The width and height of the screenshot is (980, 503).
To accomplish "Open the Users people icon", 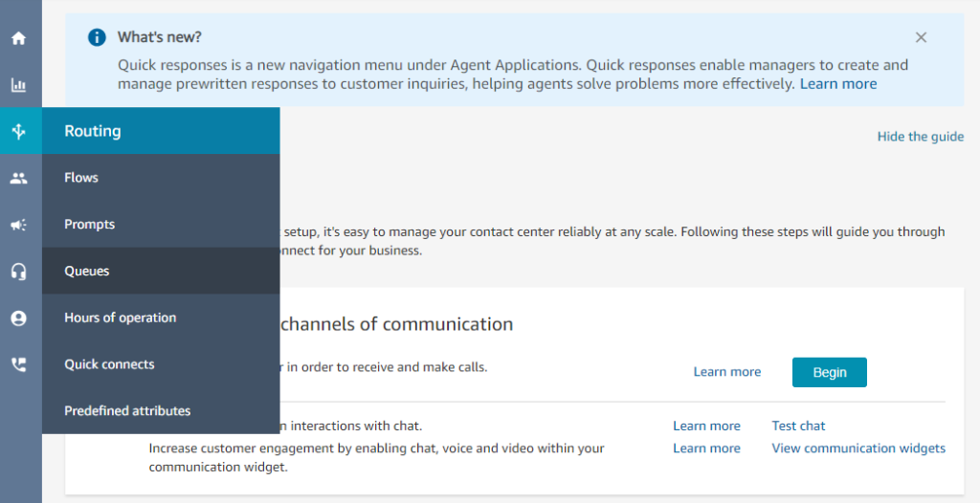I will click(18, 178).
